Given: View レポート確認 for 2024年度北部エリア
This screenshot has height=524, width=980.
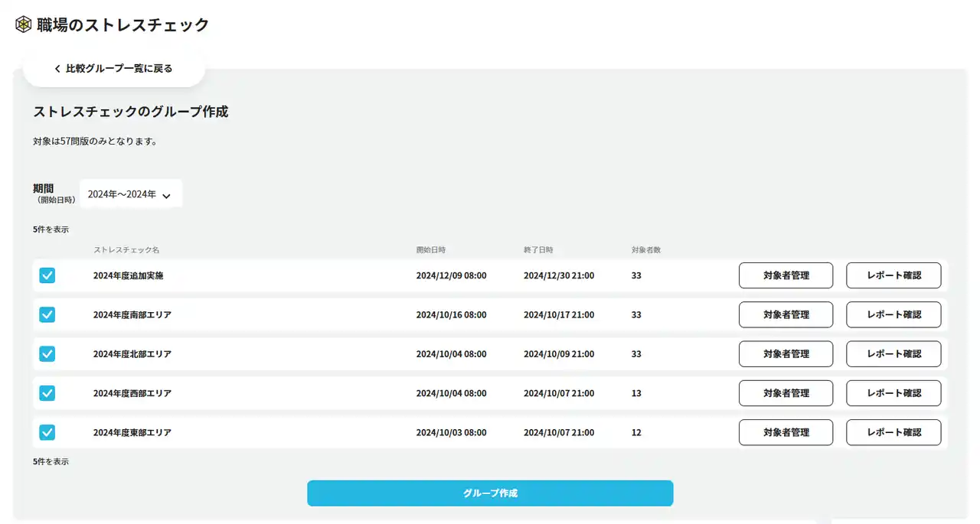Looking at the screenshot, I should pyautogui.click(x=893, y=353).
